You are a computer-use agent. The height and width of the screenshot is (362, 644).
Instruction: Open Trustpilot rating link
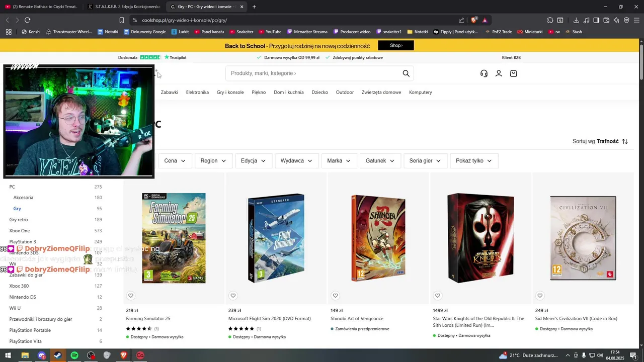152,57
